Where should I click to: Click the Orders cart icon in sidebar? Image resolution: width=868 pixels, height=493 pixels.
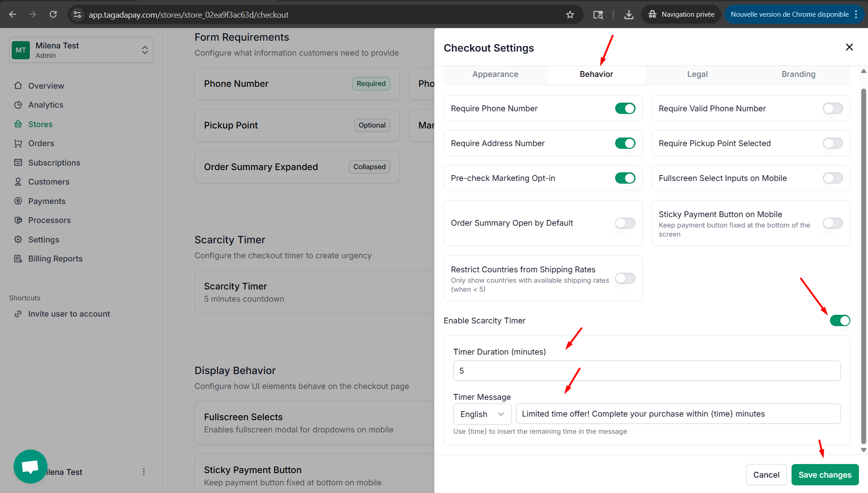pyautogui.click(x=18, y=143)
